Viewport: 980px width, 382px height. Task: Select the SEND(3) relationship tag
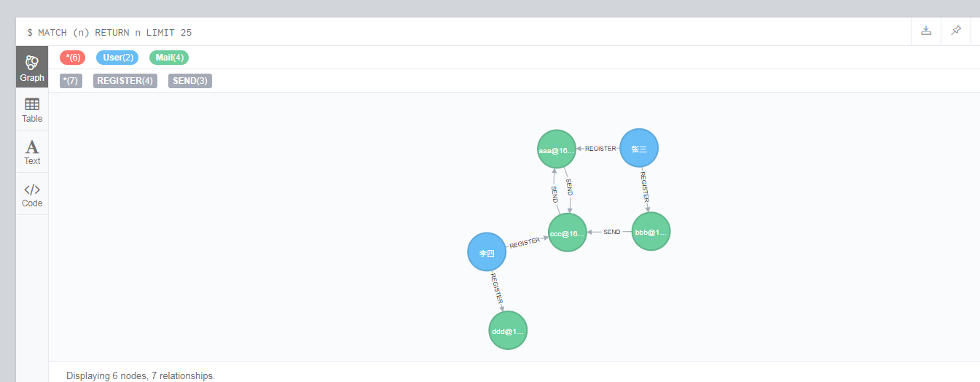[189, 81]
